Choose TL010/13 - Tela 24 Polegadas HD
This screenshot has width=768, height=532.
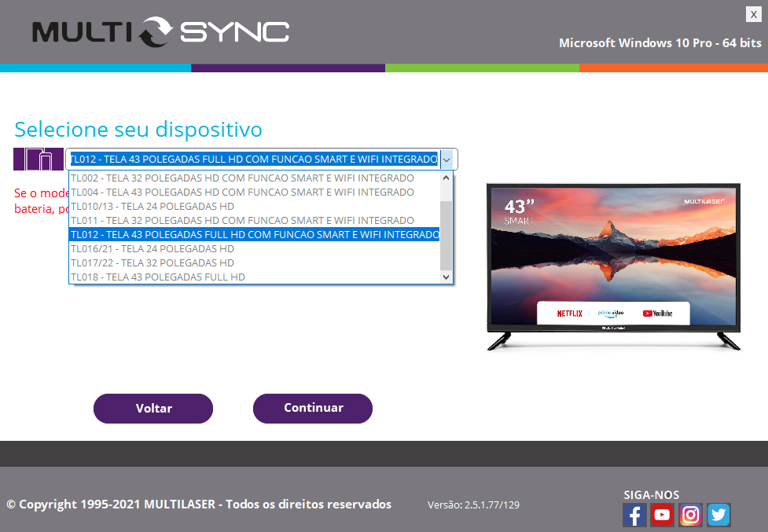pos(255,207)
